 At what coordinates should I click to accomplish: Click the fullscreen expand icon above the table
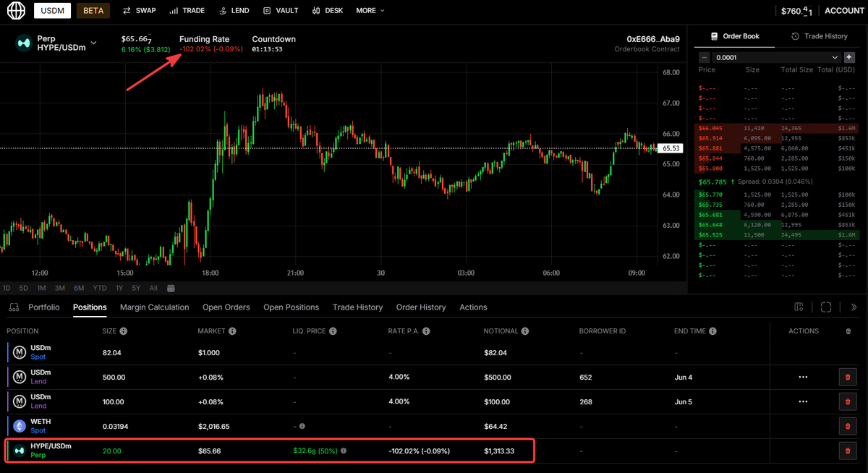(826, 307)
